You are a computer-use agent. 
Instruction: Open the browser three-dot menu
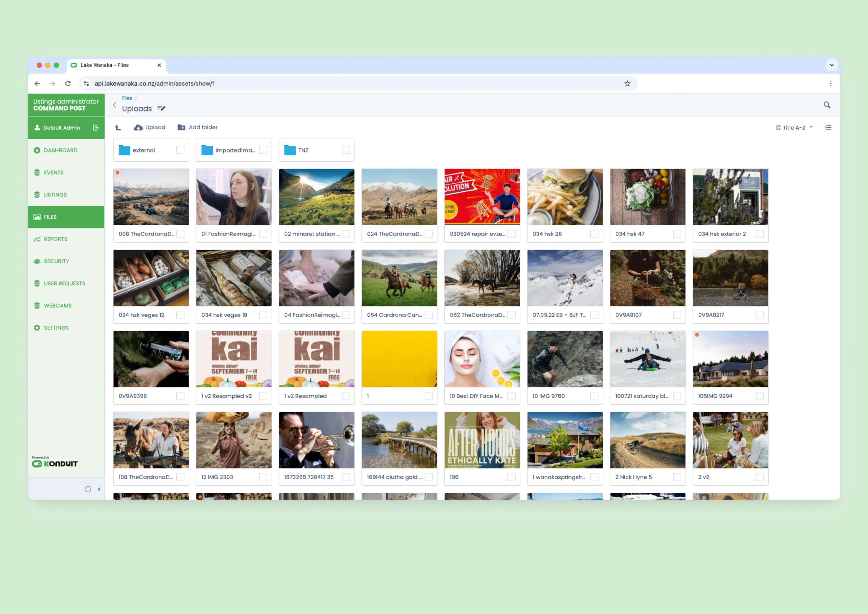[831, 84]
